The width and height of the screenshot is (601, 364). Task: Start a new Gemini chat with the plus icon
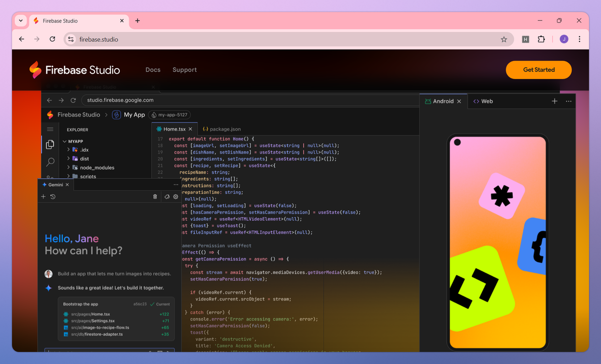coord(43,197)
